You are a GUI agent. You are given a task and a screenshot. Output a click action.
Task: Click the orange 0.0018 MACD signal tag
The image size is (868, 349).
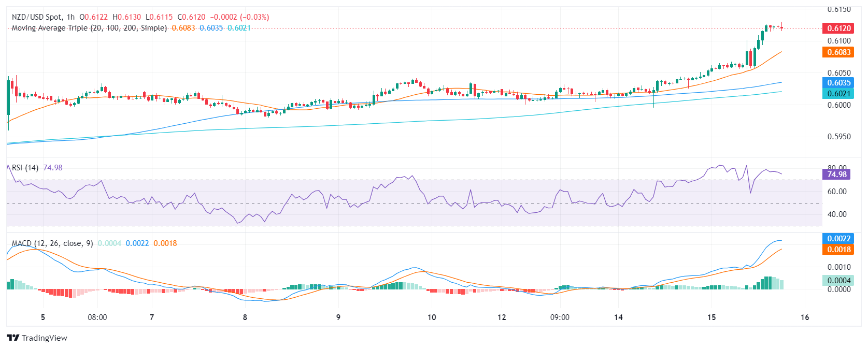coord(838,250)
